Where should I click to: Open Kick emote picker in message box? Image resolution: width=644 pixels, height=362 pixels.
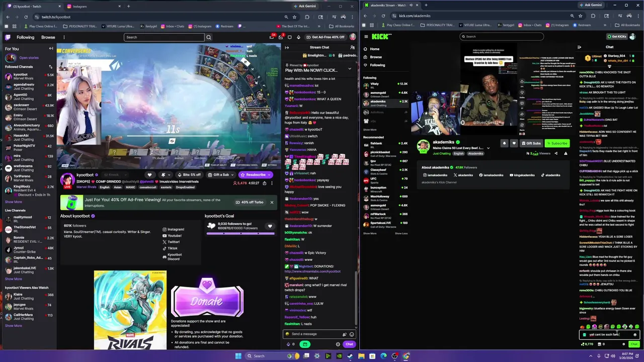click(635, 335)
